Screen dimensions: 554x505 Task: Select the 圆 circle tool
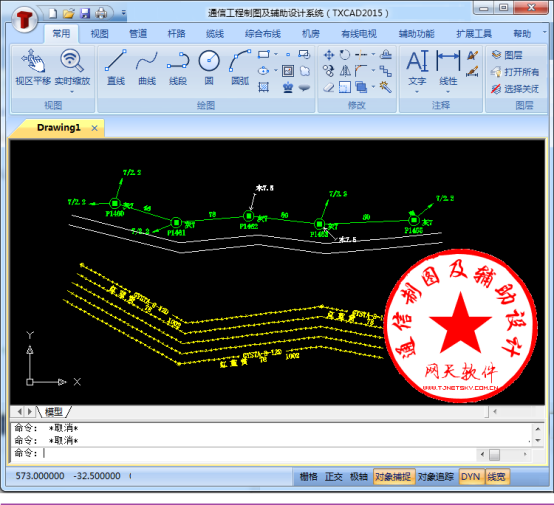[209, 67]
